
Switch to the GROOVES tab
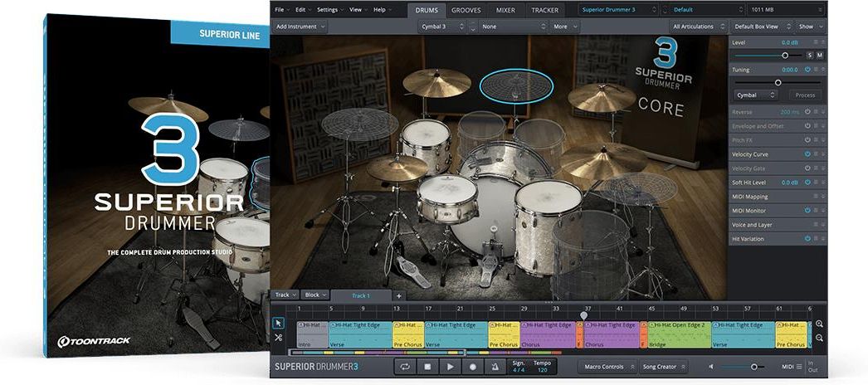[466, 10]
